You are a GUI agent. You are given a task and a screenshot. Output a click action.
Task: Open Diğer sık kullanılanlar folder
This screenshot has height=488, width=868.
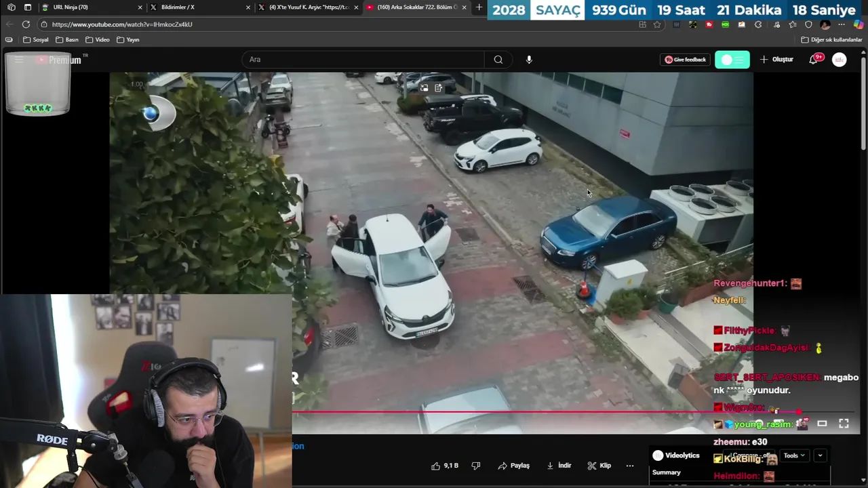tap(831, 40)
